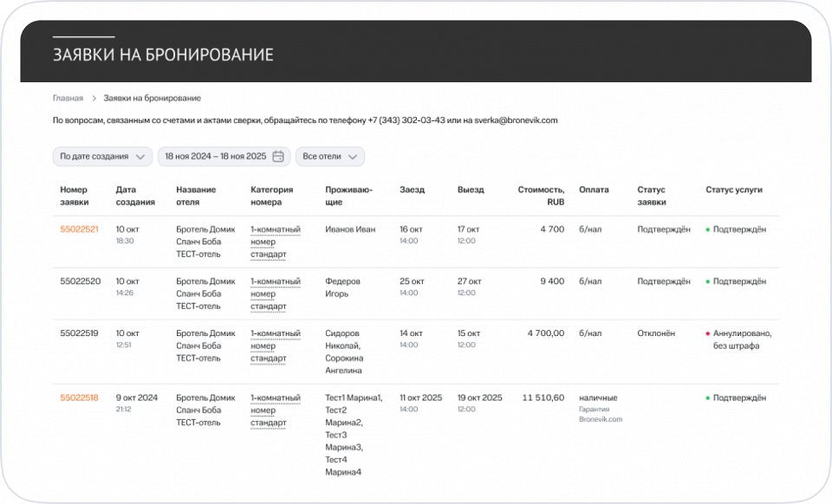Screen dimensions: 832x504
Task: Open booking request 55022521
Action: click(79, 229)
